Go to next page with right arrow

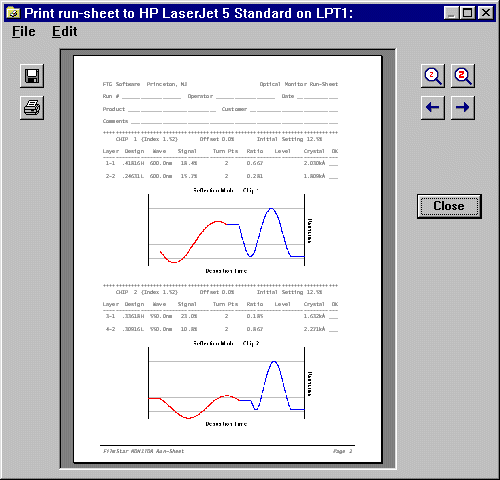(x=463, y=108)
